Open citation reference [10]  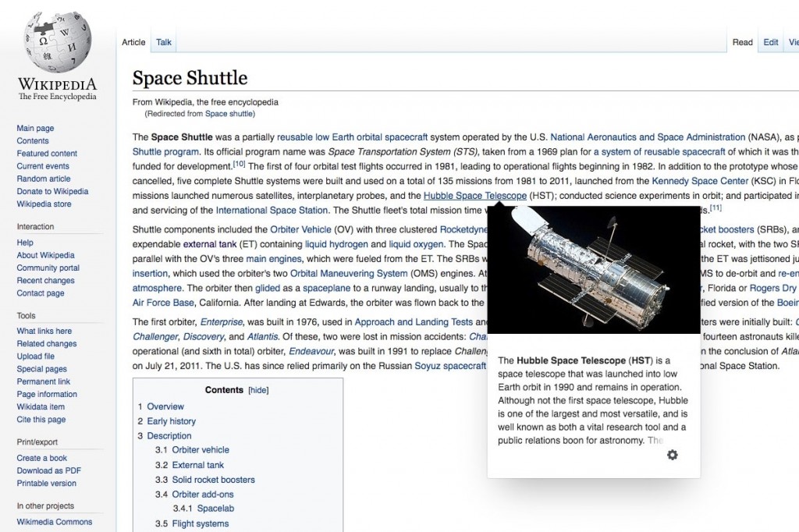[x=239, y=164]
